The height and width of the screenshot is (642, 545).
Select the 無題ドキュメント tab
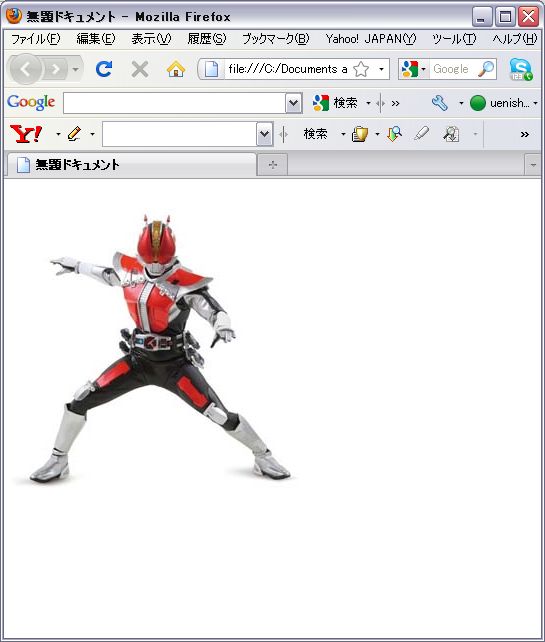point(130,165)
